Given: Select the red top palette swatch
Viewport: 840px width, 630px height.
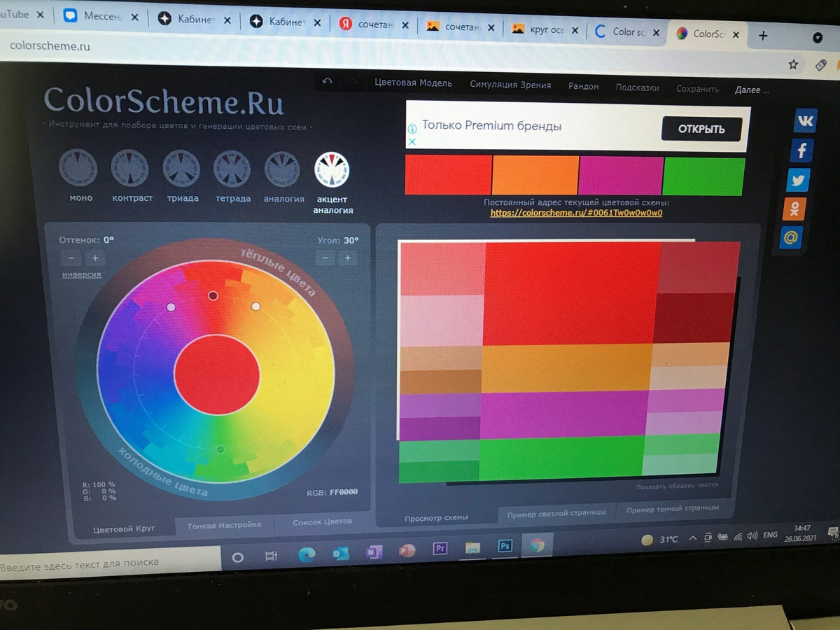Looking at the screenshot, I should click(449, 175).
